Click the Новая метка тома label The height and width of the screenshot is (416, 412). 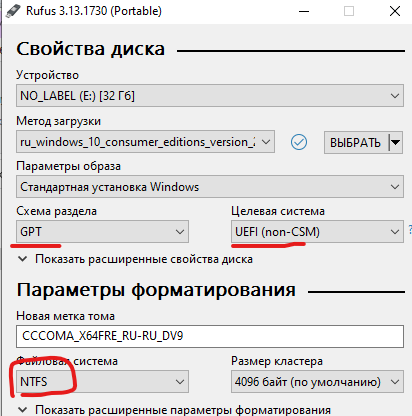(x=66, y=316)
